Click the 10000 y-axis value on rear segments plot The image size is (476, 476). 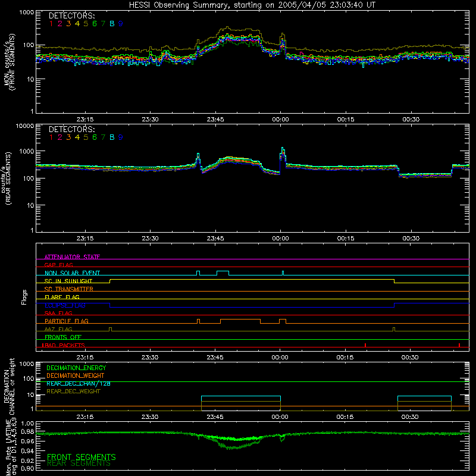[x=25, y=126]
